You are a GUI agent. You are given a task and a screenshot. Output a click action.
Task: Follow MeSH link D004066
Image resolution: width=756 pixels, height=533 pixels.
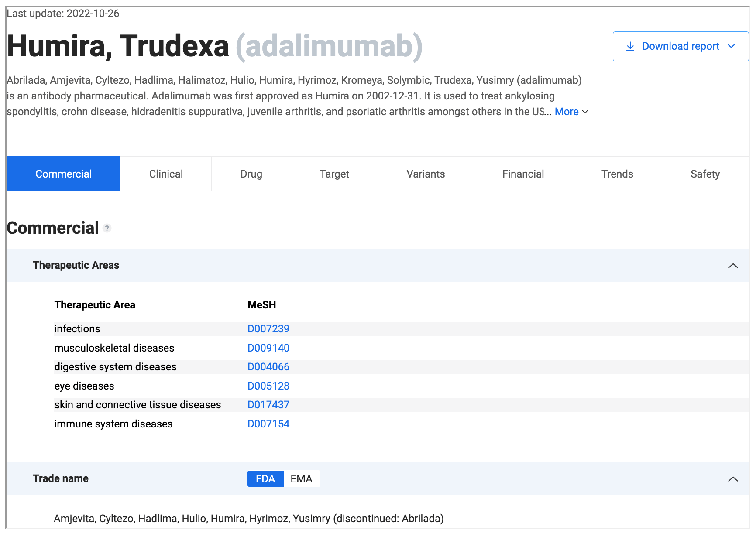pyautogui.click(x=268, y=367)
